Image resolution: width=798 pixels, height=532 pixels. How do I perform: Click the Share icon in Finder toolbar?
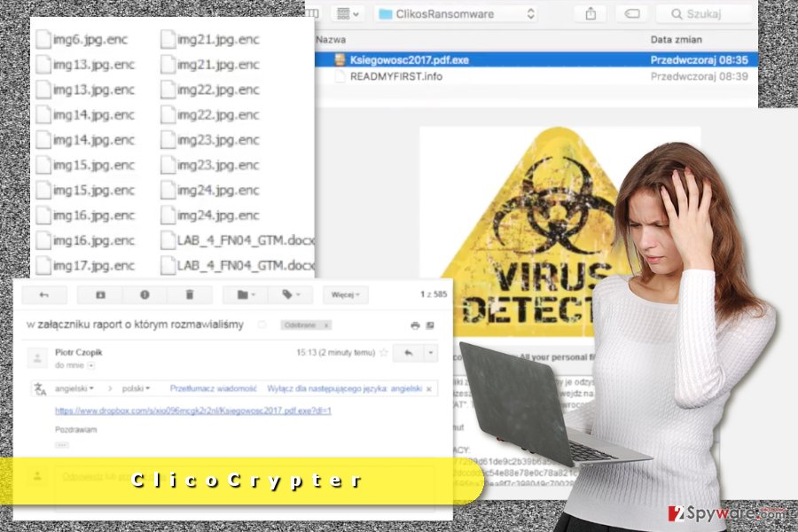coord(591,14)
